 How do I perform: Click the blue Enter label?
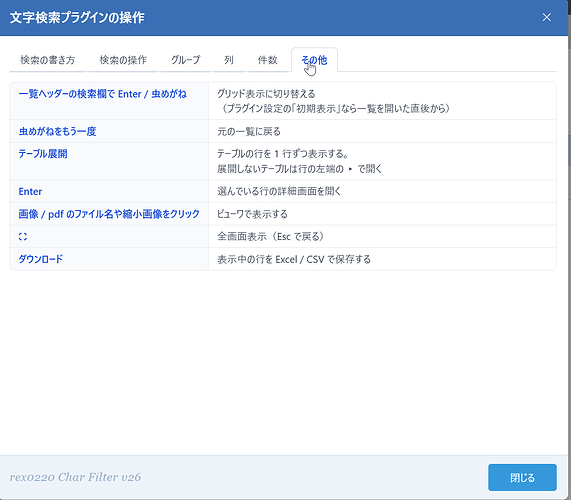coord(30,192)
